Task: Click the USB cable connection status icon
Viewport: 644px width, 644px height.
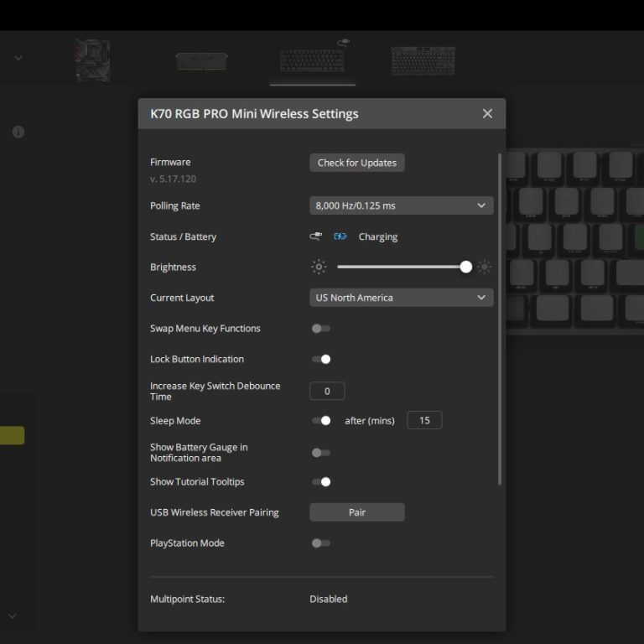Action: click(x=316, y=236)
